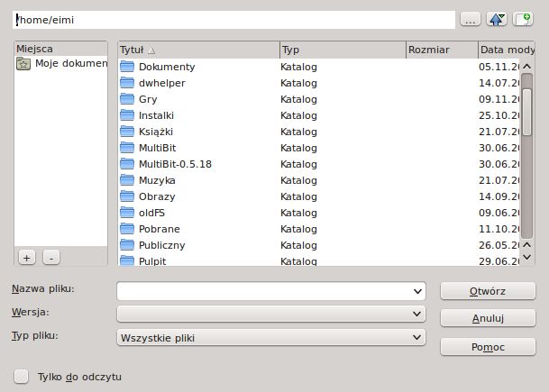Select the MultiBit-0.5.18 folder name
Image resolution: width=549 pixels, height=392 pixels.
(175, 164)
